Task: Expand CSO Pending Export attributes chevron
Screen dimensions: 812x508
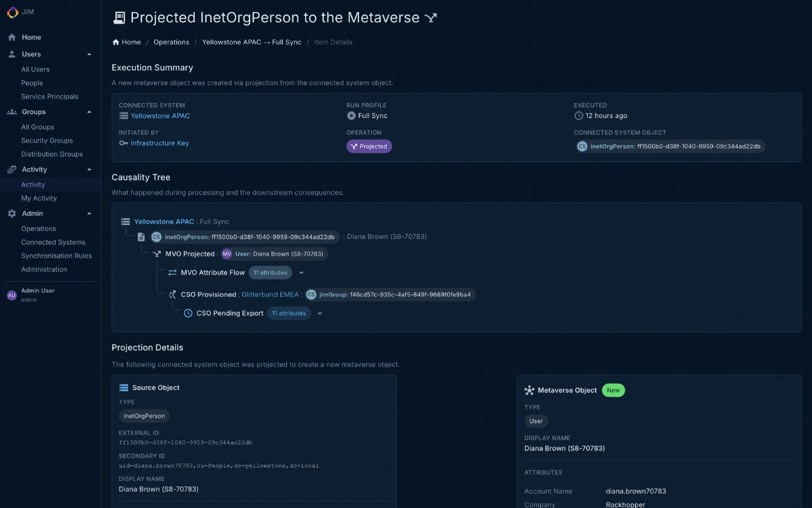Action: 320,313
